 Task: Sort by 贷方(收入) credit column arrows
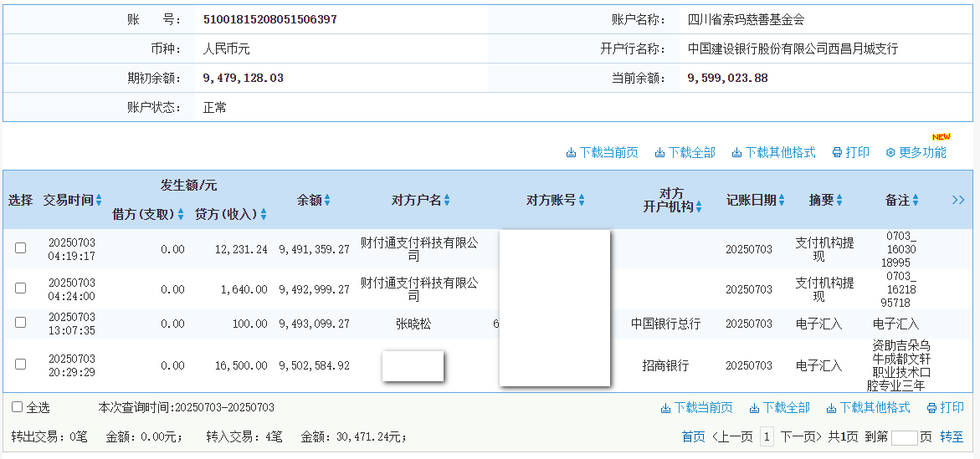263,214
